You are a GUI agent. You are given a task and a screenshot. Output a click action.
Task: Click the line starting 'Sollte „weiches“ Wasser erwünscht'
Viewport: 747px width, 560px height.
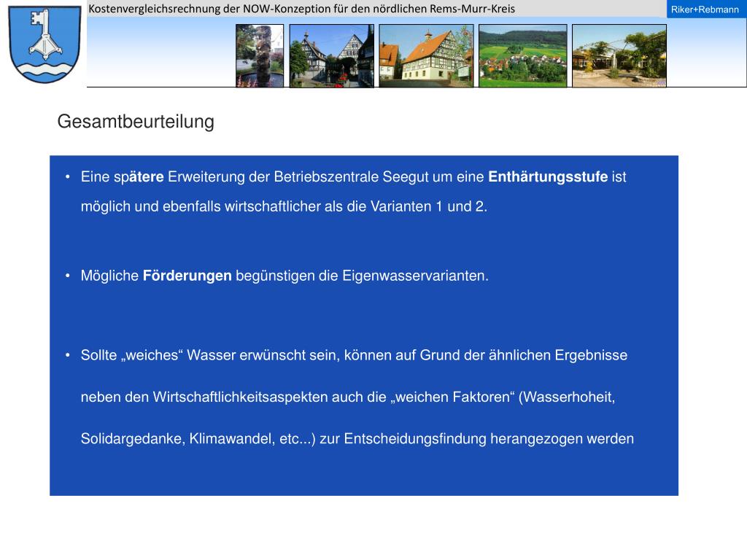(354, 355)
